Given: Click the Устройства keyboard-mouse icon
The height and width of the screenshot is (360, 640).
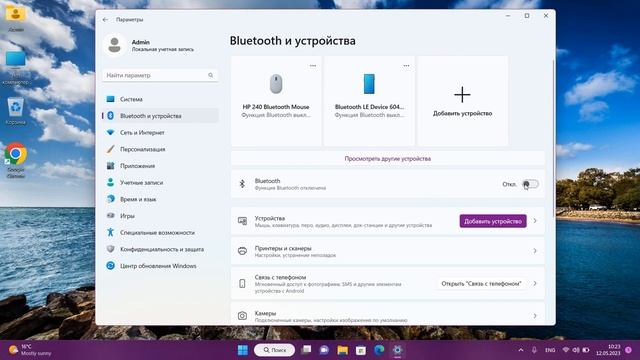Looking at the screenshot, I should pyautogui.click(x=242, y=221).
